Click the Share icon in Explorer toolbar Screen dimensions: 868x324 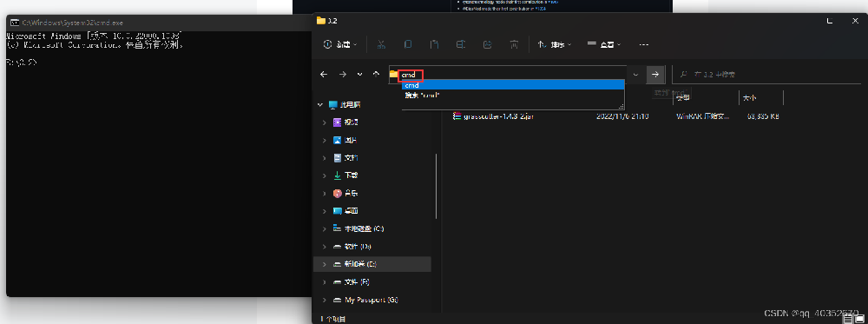[488, 44]
